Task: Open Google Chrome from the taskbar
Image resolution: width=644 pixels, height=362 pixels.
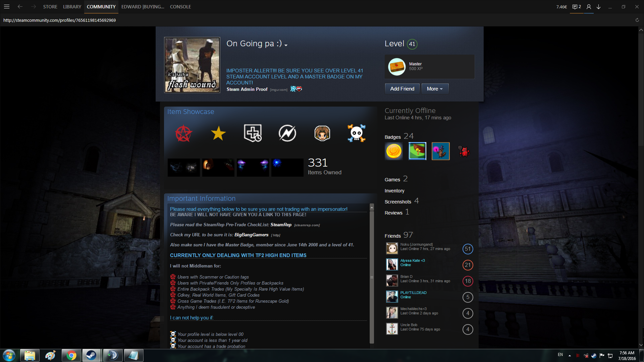Action: click(x=71, y=355)
